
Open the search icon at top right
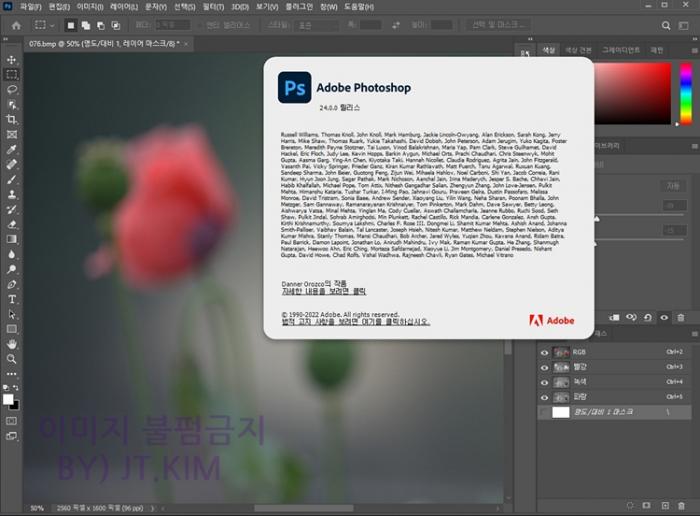tap(666, 25)
